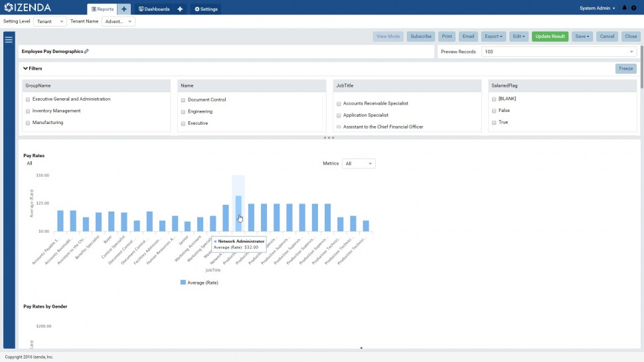The height and width of the screenshot is (362, 644).
Task: Check Application Specialist job title
Action: (339, 115)
